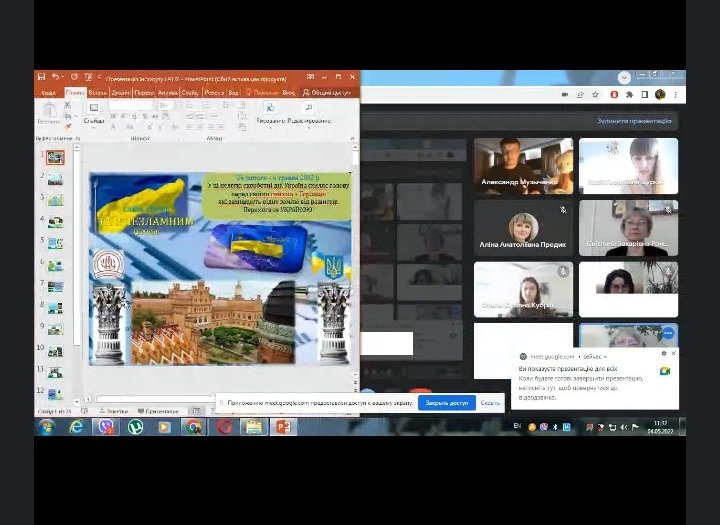Click the Помощник lightbulb search box
The width and height of the screenshot is (720, 525).
263,93
